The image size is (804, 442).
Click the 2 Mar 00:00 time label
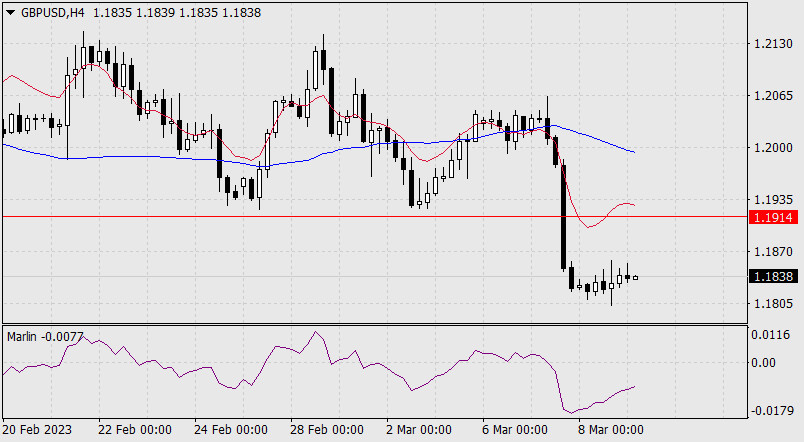tap(417, 429)
